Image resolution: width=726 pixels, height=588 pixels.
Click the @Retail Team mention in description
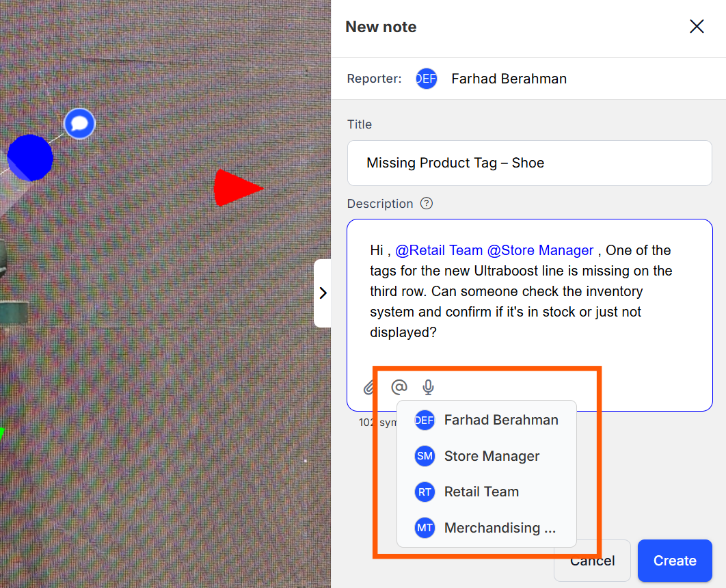click(x=439, y=250)
